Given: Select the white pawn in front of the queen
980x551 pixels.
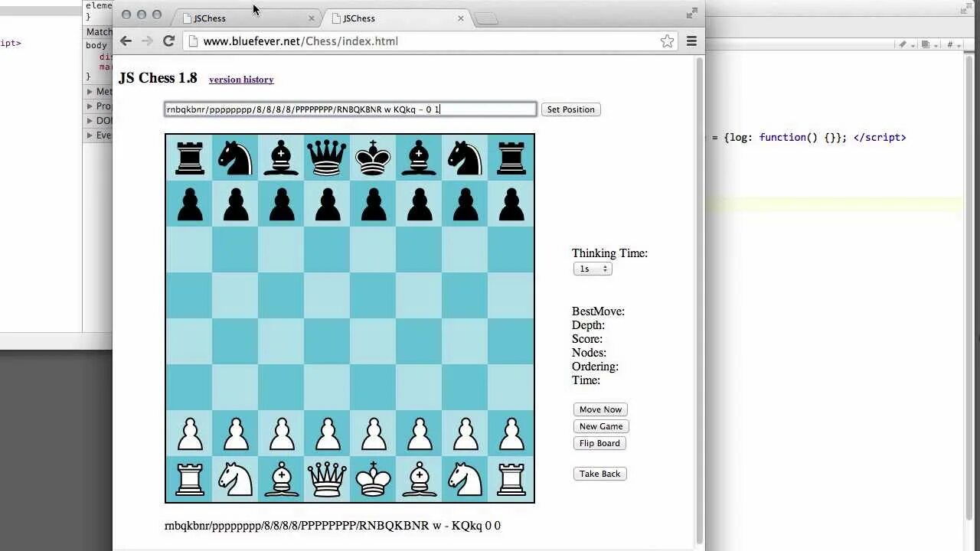Looking at the screenshot, I should tap(327, 434).
